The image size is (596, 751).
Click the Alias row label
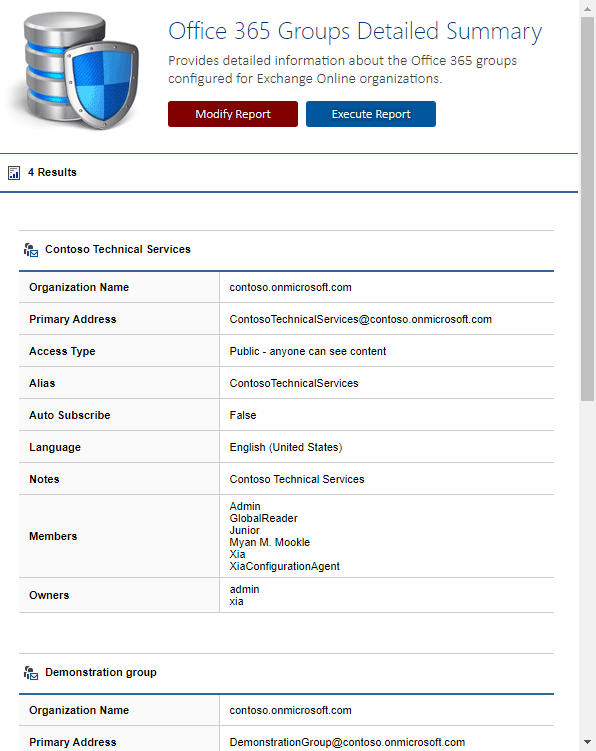click(42, 383)
